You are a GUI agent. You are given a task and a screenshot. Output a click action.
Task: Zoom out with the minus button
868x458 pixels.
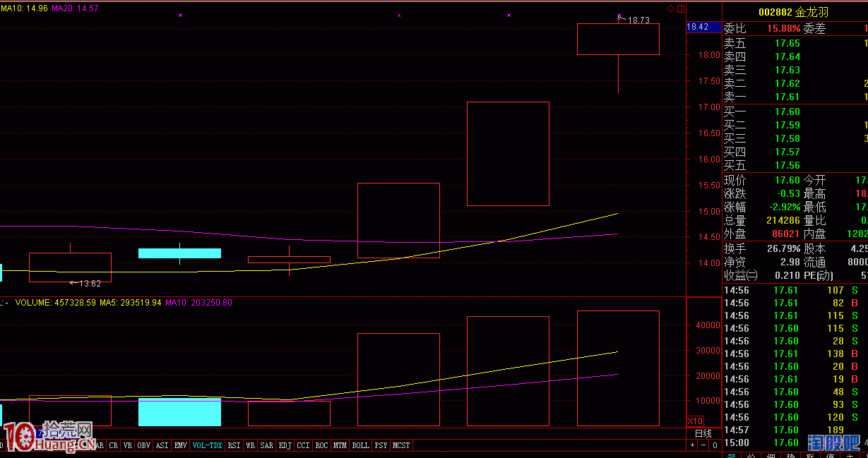(x=703, y=446)
